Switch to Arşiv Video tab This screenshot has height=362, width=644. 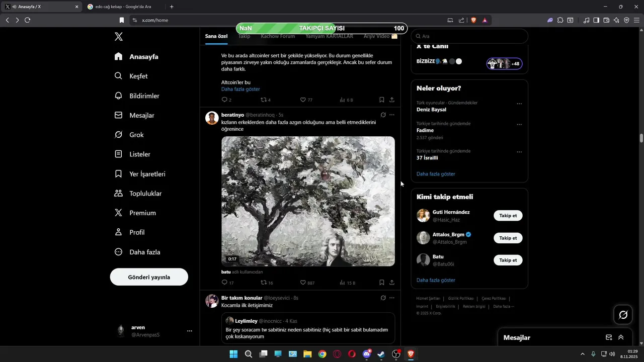(380, 36)
